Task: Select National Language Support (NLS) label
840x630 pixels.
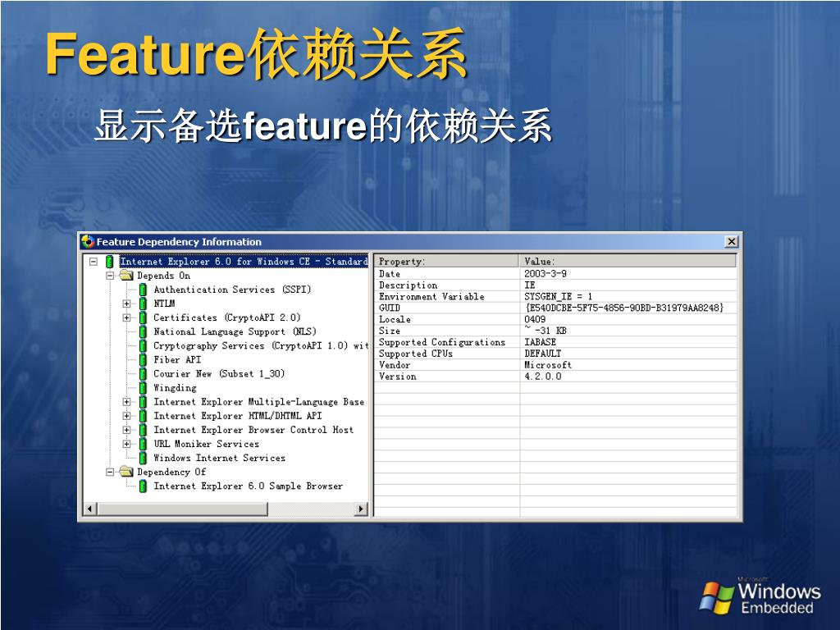Action: pos(235,331)
